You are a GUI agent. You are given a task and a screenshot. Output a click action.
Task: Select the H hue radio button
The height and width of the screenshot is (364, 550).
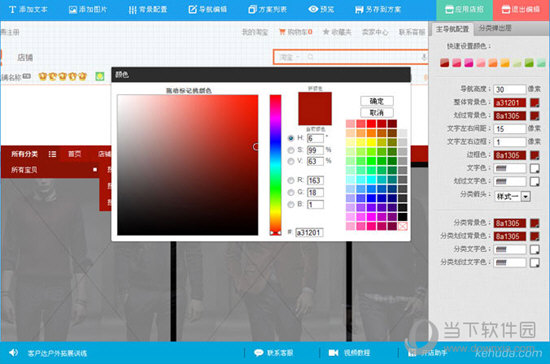[x=291, y=138]
